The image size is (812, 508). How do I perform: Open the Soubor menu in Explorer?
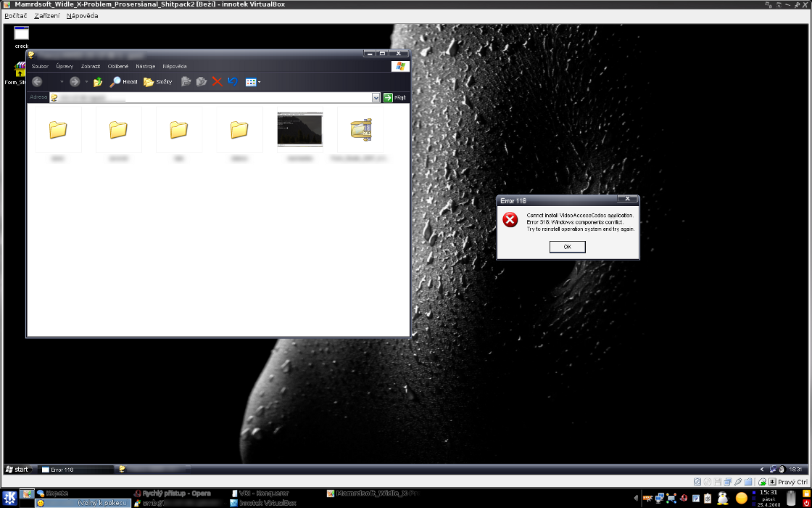(x=40, y=66)
